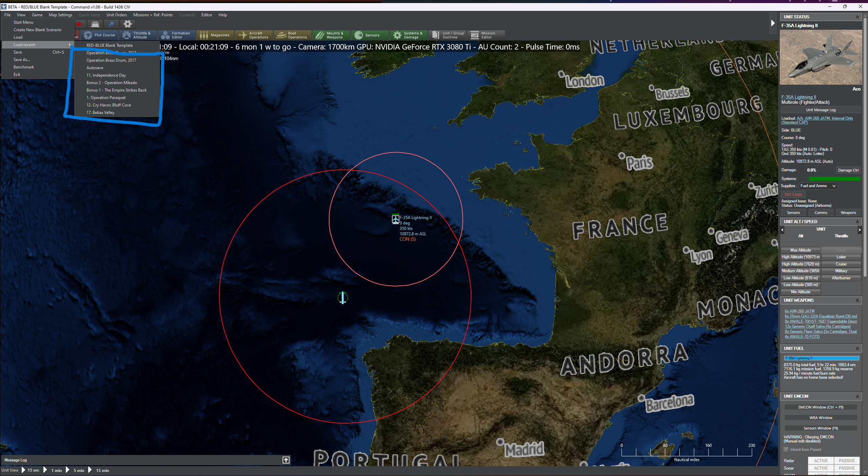
Task: Set Sonar to PASSIVE
Action: (847, 468)
